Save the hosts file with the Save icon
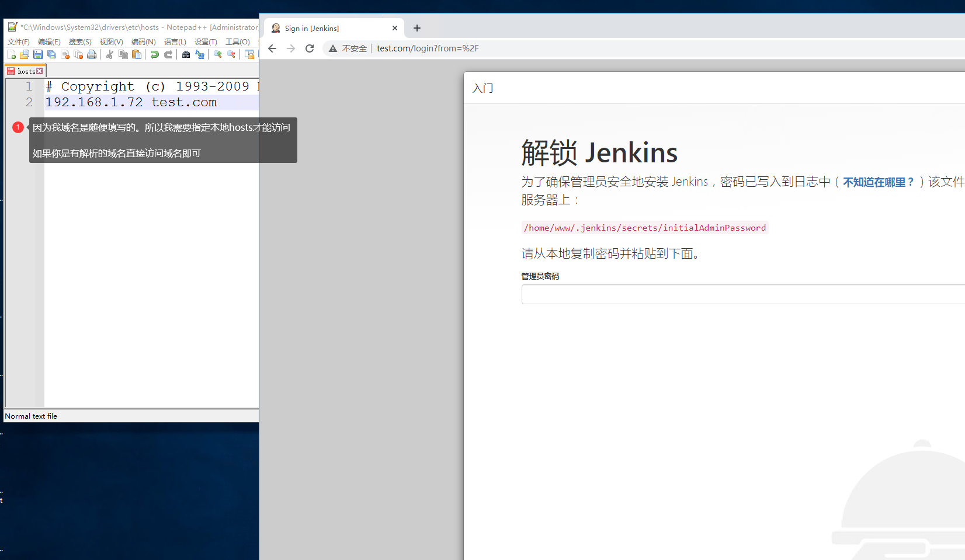 click(x=38, y=54)
